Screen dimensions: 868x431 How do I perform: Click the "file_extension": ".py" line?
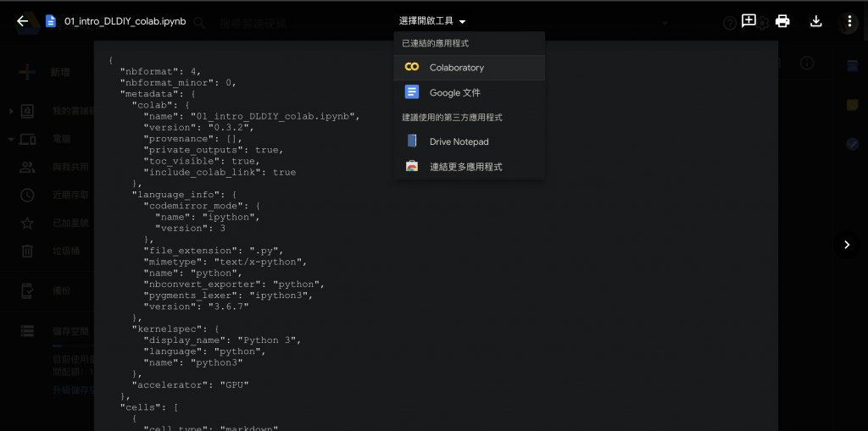(214, 251)
